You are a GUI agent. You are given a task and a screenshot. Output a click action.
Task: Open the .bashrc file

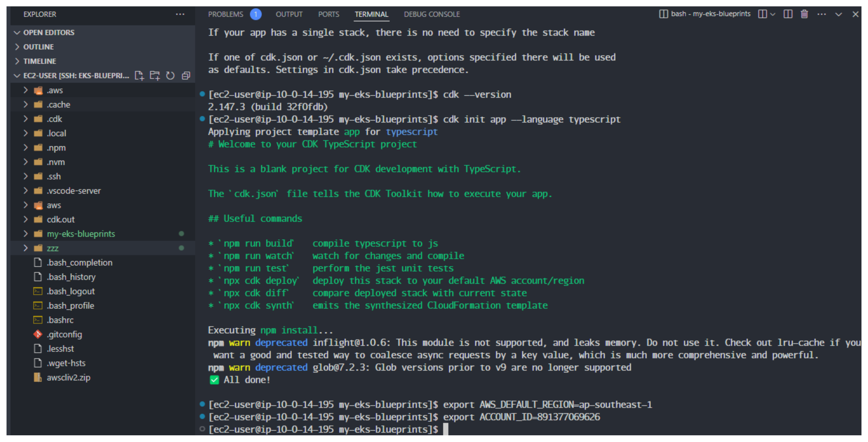[102, 320]
